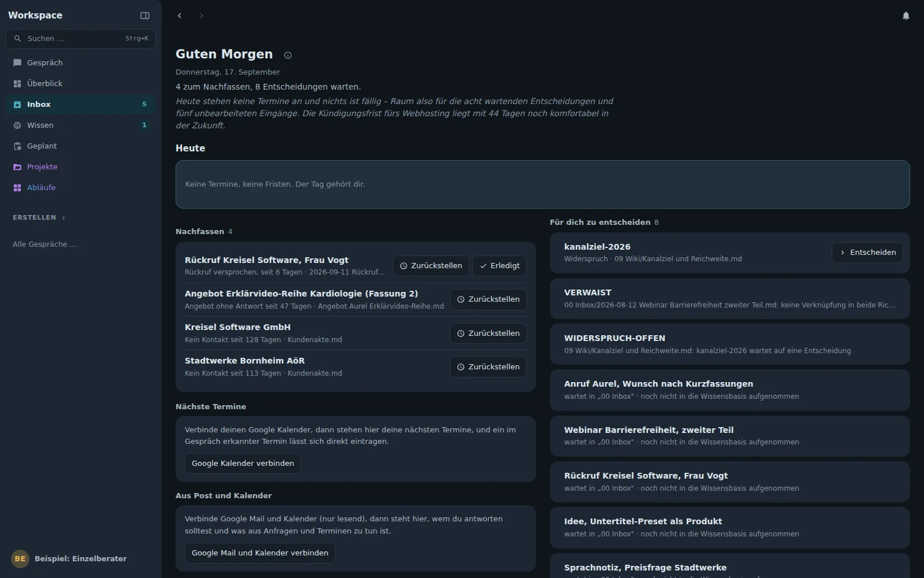The height and width of the screenshot is (578, 924).
Task: Open the VERWAIST decision card
Action: pyautogui.click(x=730, y=298)
